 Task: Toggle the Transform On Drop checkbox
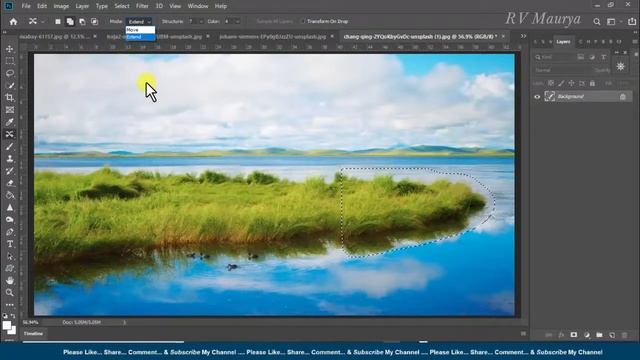click(302, 21)
